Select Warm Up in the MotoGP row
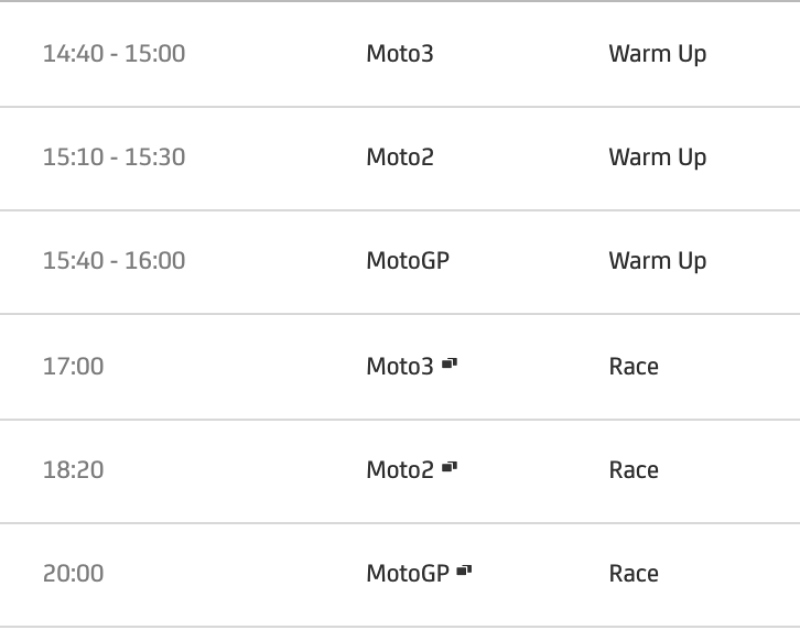Image resolution: width=800 pixels, height=630 pixels. click(x=657, y=262)
